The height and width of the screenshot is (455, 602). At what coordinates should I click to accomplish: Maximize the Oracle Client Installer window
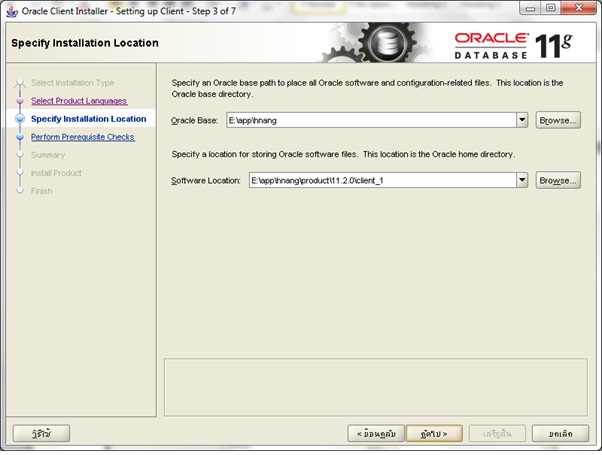[551, 8]
